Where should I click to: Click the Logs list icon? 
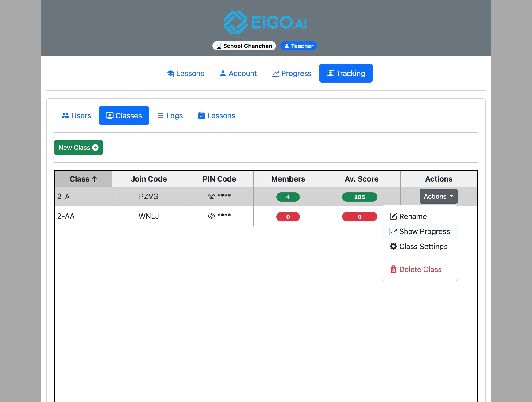coord(161,116)
